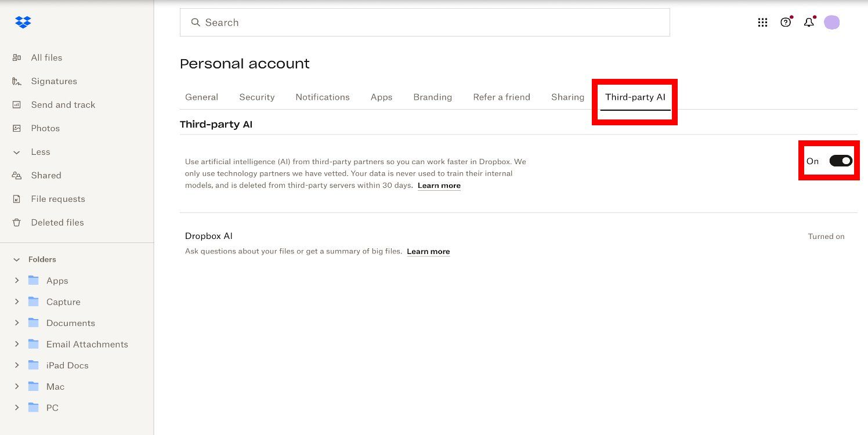
Task: Turn off the Third-party AI toggle
Action: coord(840,161)
